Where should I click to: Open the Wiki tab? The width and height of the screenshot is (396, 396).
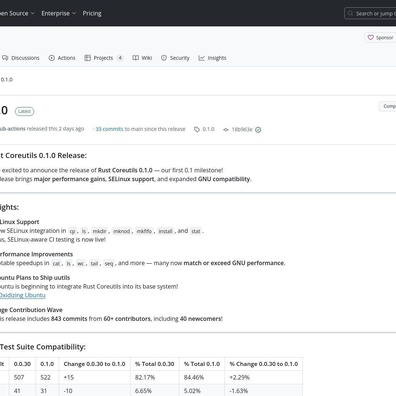(x=142, y=58)
